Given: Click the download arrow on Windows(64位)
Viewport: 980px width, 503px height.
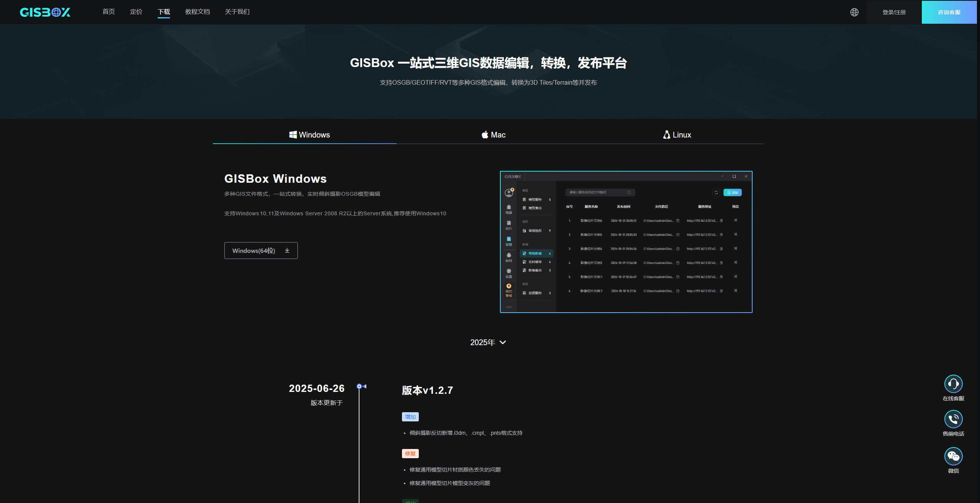Looking at the screenshot, I should pyautogui.click(x=287, y=251).
